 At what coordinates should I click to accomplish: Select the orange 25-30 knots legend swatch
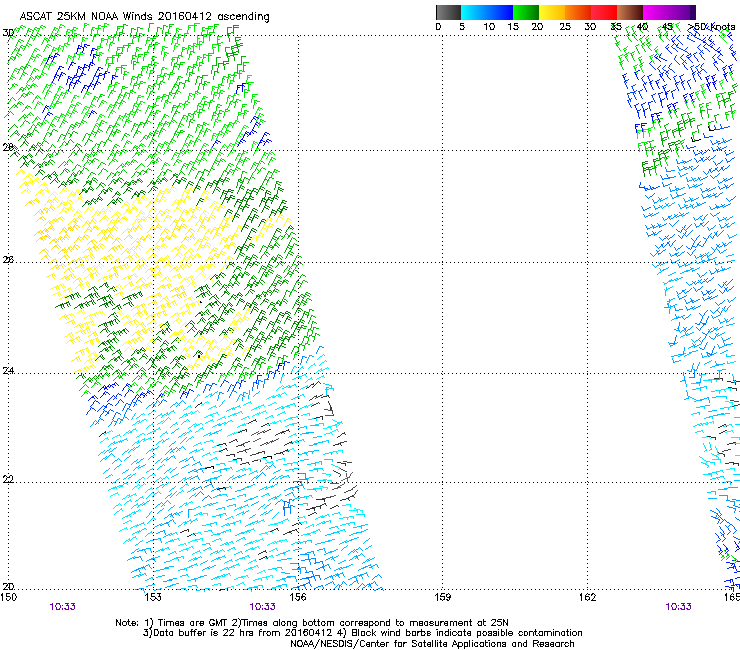(578, 12)
